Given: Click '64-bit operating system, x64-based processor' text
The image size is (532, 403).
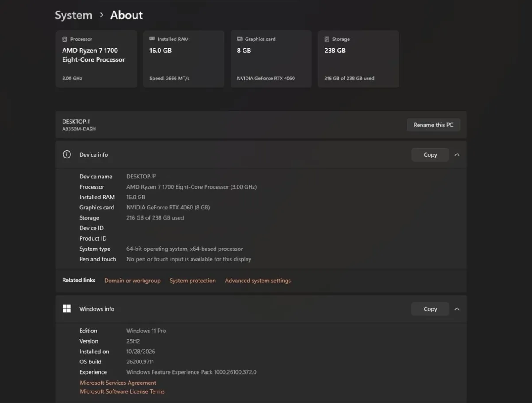Looking at the screenshot, I should click(184, 249).
